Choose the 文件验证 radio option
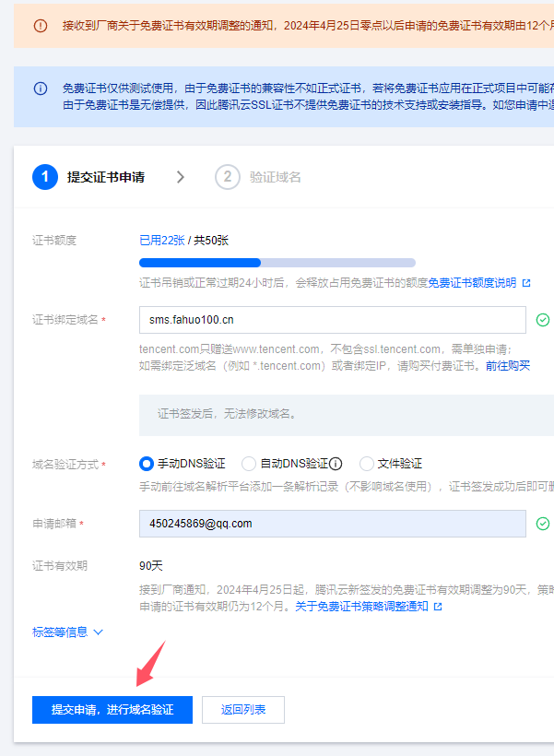Image resolution: width=554 pixels, height=756 pixels. point(367,464)
